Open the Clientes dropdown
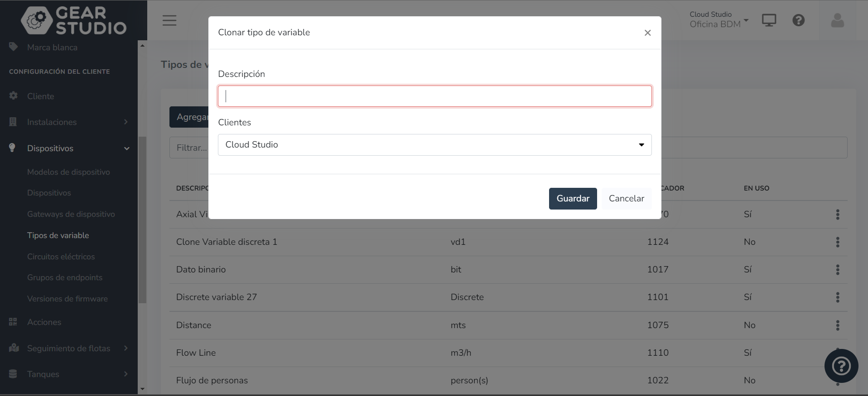Viewport: 868px width, 396px height. tap(434, 145)
